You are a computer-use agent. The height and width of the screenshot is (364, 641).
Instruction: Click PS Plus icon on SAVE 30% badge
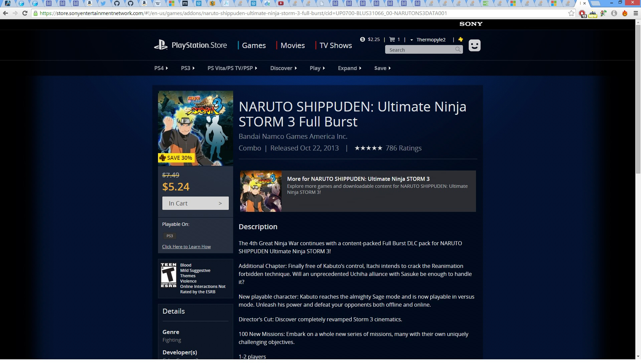163,157
